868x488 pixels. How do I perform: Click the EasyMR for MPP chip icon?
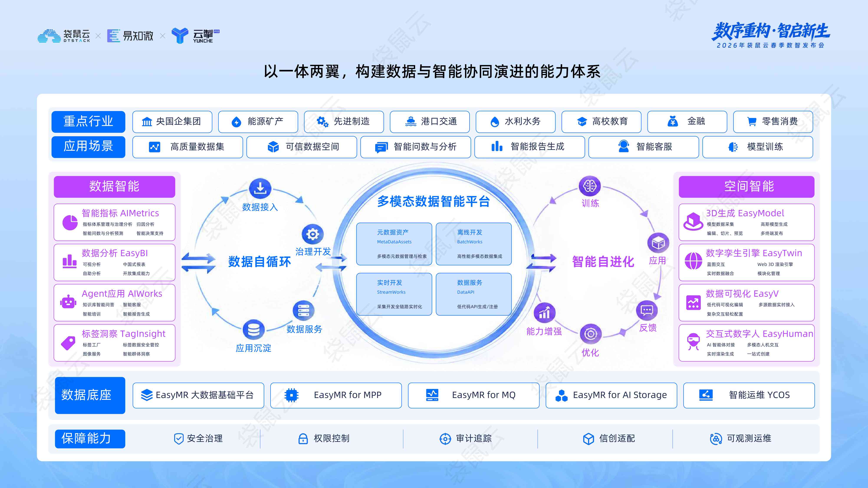pyautogui.click(x=291, y=395)
